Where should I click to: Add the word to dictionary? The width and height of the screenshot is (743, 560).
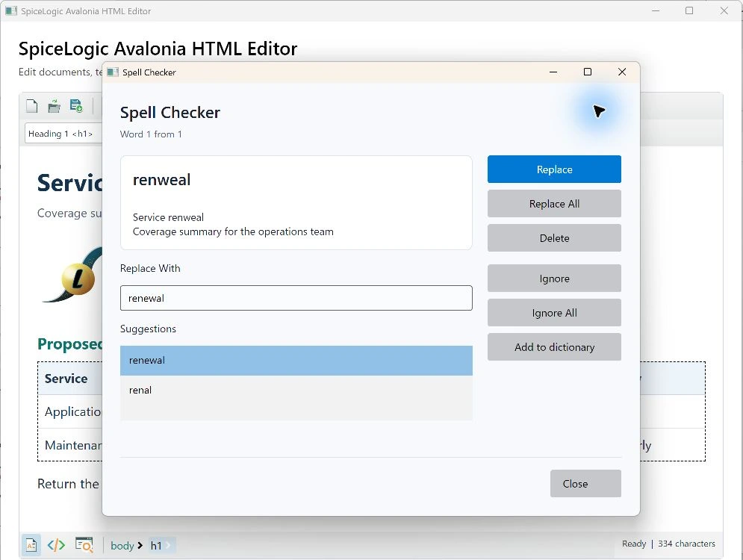554,346
